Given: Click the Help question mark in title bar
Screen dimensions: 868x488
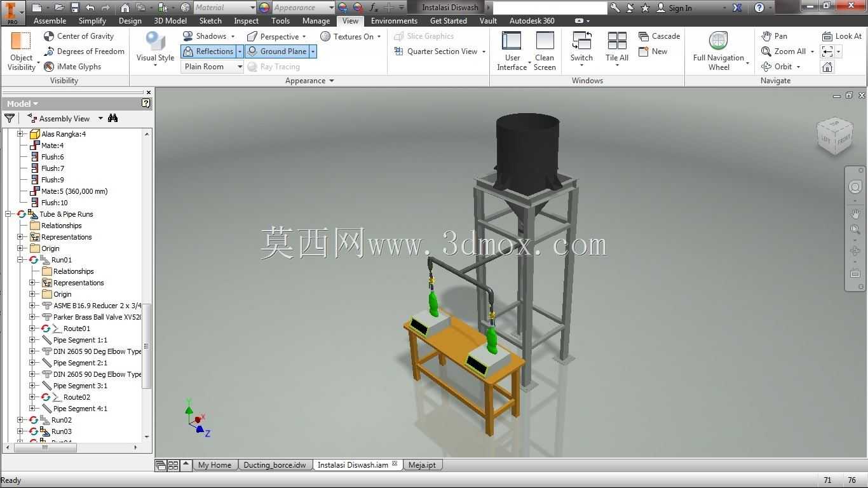Looking at the screenshot, I should 759,8.
